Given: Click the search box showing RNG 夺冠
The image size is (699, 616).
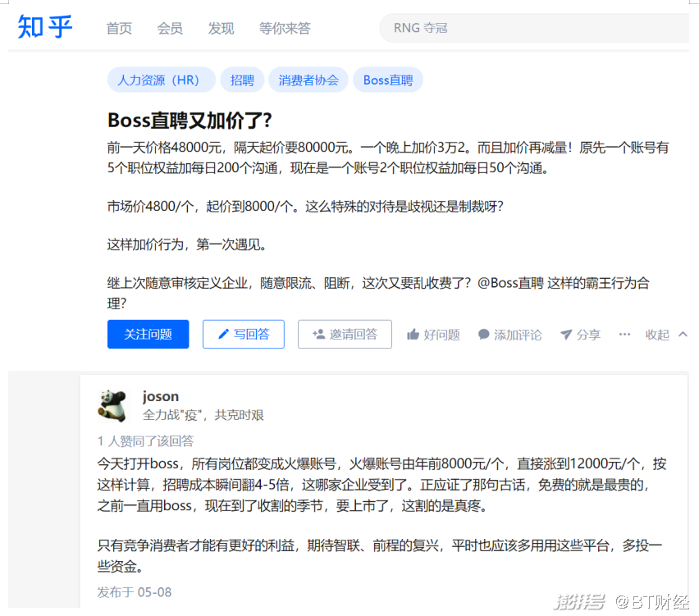Looking at the screenshot, I should tap(533, 28).
